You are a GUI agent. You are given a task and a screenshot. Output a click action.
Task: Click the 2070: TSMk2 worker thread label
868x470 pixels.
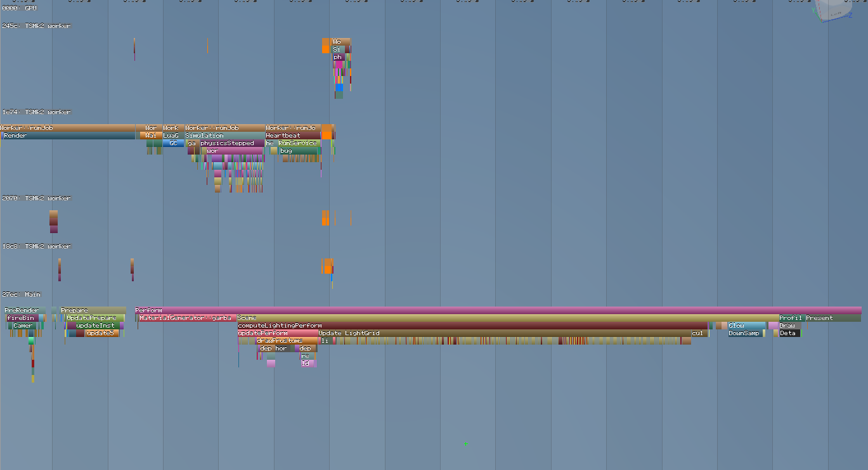pyautogui.click(x=36, y=198)
